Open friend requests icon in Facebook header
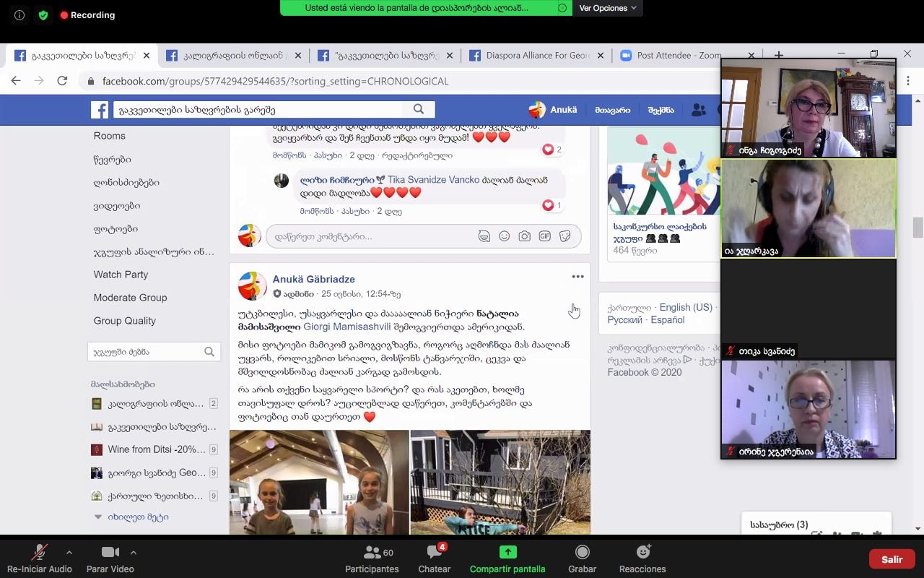 [698, 110]
